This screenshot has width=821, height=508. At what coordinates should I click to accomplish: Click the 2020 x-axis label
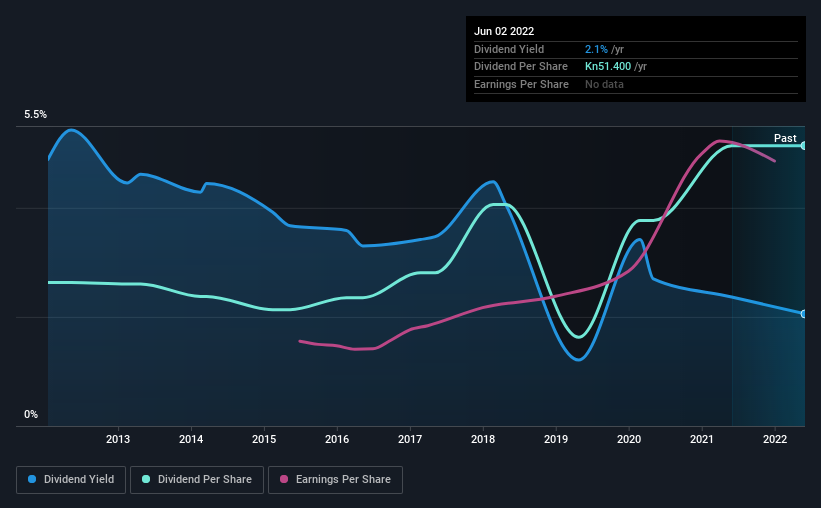pyautogui.click(x=629, y=439)
